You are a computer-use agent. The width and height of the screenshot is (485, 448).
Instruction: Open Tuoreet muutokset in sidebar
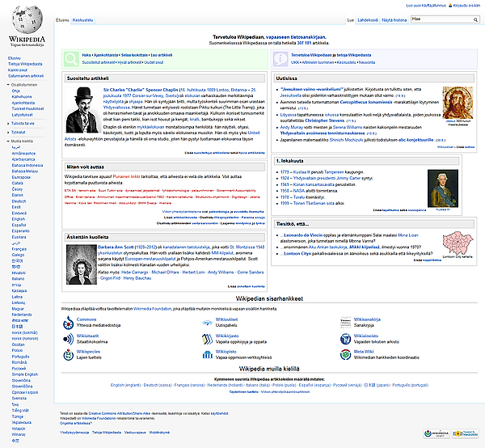(x=27, y=109)
